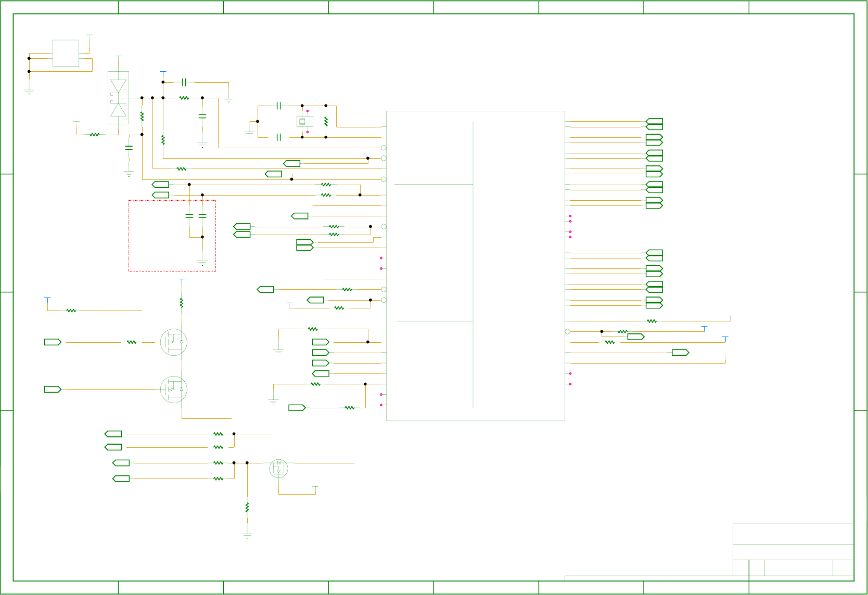Select the vertical resistor right of the crystal
The image size is (868, 595).
coord(326,121)
